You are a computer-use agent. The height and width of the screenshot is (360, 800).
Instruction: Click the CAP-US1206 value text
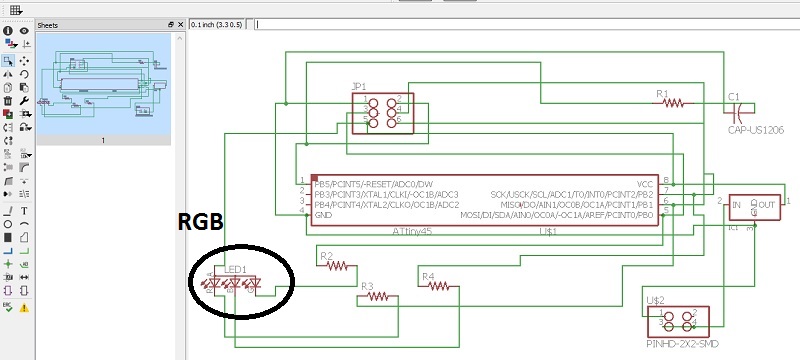pyautogui.click(x=756, y=130)
